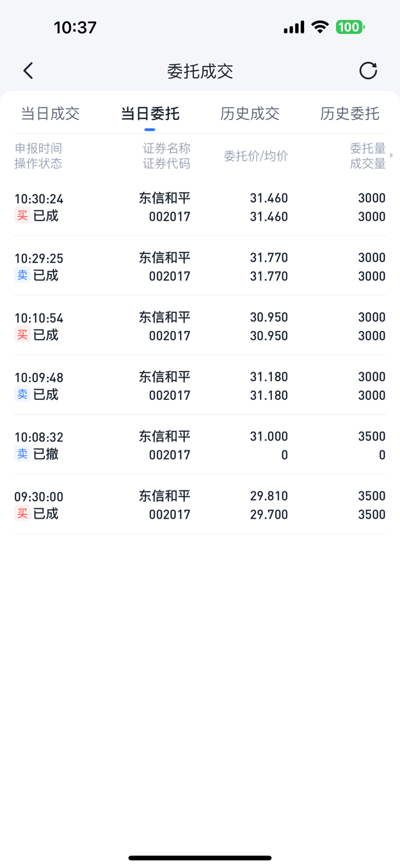Tap the blue 卖 badge on the cancelled 10:08:32 order
Image resolution: width=400 pixels, height=868 pixels.
pos(22,454)
